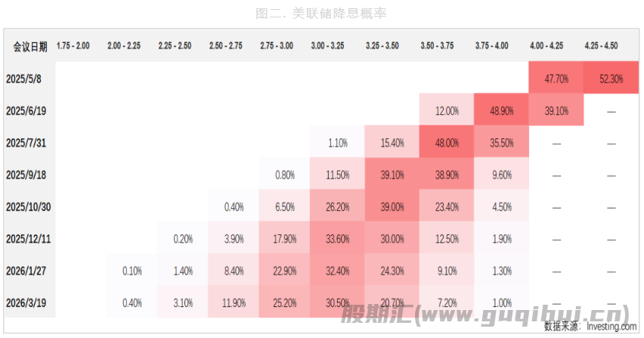This screenshot has width=644, height=338.
Task: Select the 47.70% cell for 2025/5/8
Action: [556, 79]
